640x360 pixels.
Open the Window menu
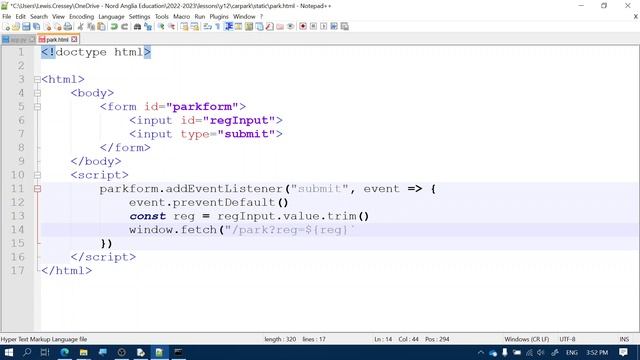[244, 17]
